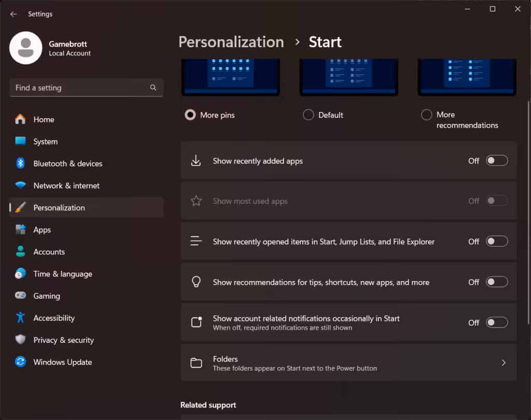Open Windows Update settings
Viewport: 531px width, 420px height.
[87, 362]
